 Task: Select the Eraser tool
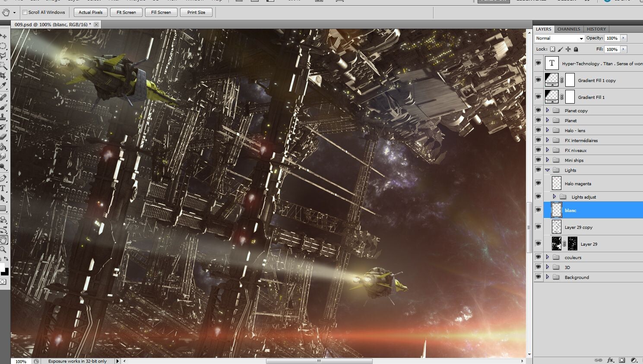[x=3, y=137]
